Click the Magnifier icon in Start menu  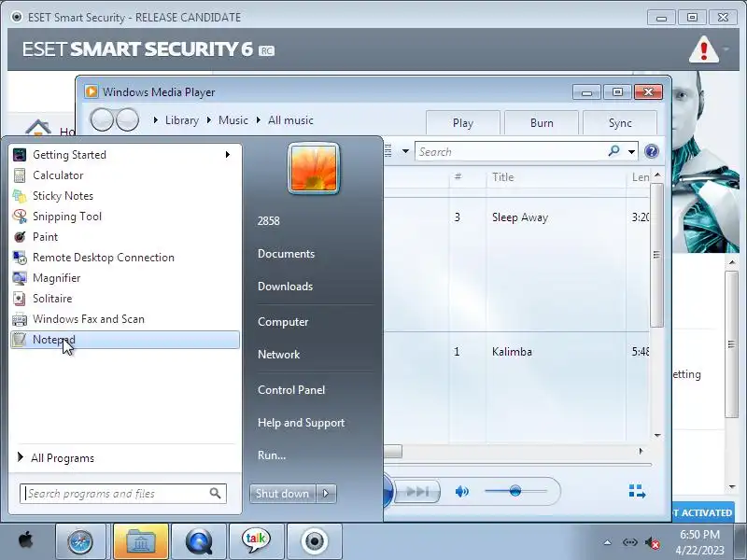[20, 278]
